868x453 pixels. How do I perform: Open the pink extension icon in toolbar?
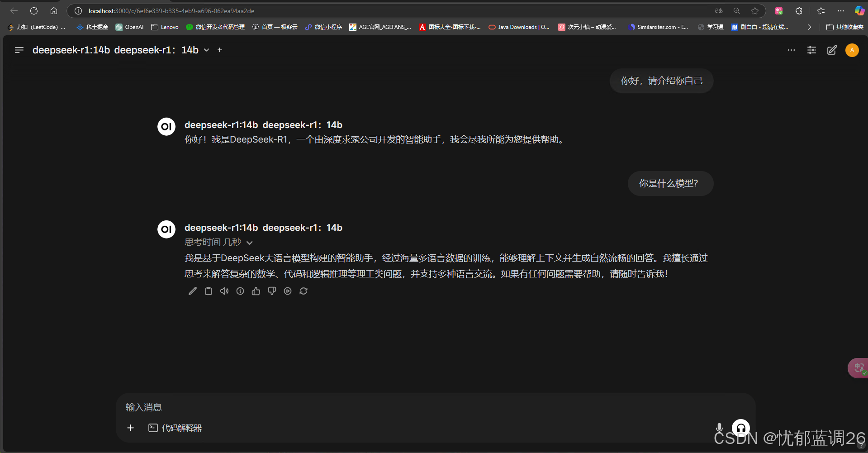(779, 11)
